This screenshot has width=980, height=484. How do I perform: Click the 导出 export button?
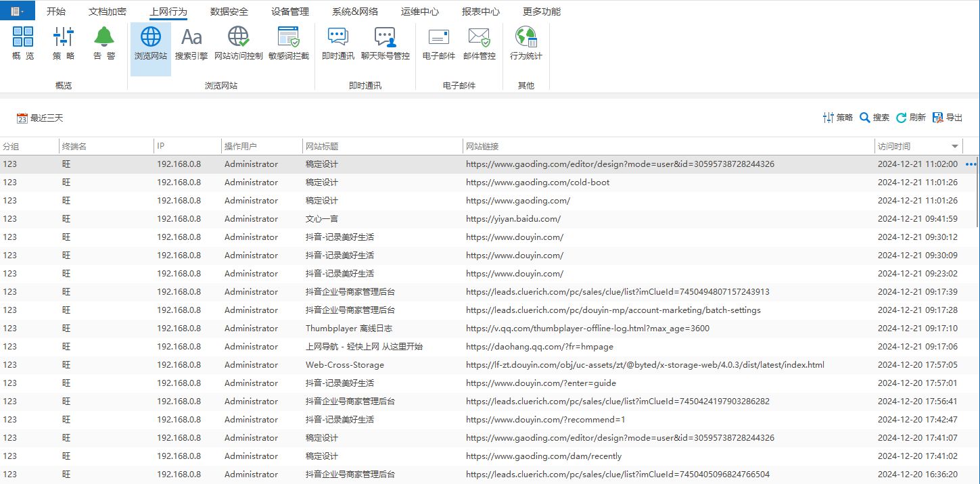(947, 118)
